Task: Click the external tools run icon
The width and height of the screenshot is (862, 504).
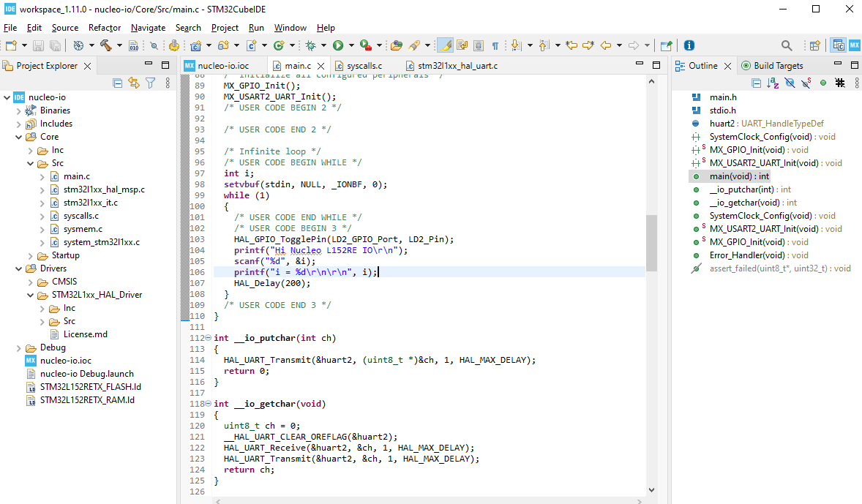Action: (x=366, y=45)
